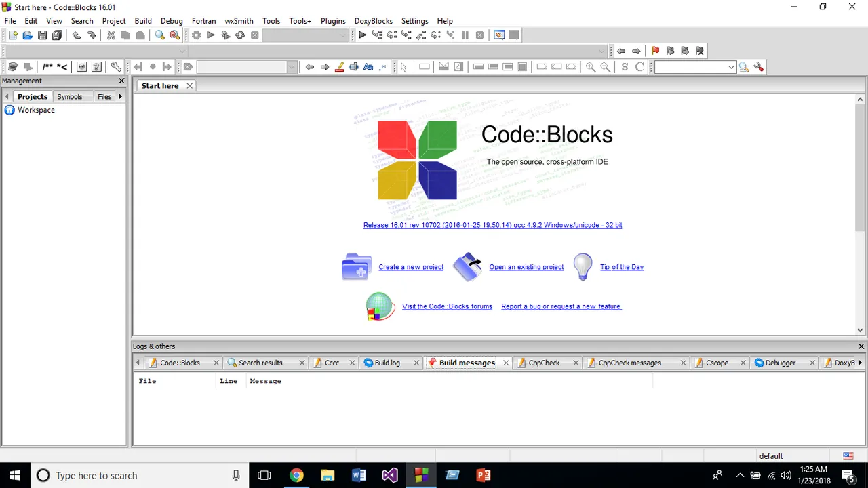Click the Jump forward arrow icon
Image resolution: width=868 pixels, height=488 pixels.
click(x=636, y=51)
